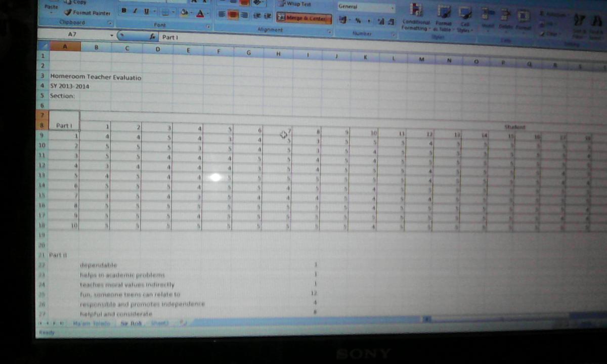This screenshot has height=364, width=607.
Task: Switch to the Sir Roli sheet tab
Action: [x=131, y=323]
